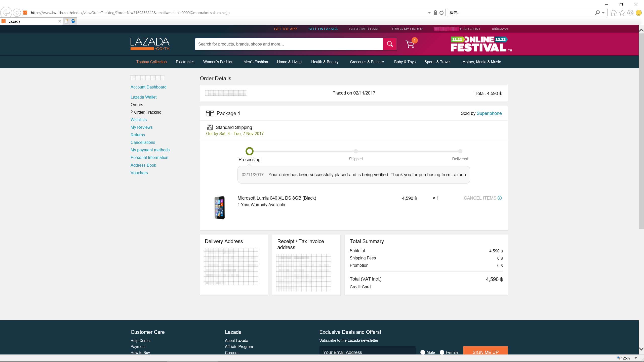Expand the Order Tracking chevron
Image resolution: width=644 pixels, height=362 pixels.
(x=132, y=112)
